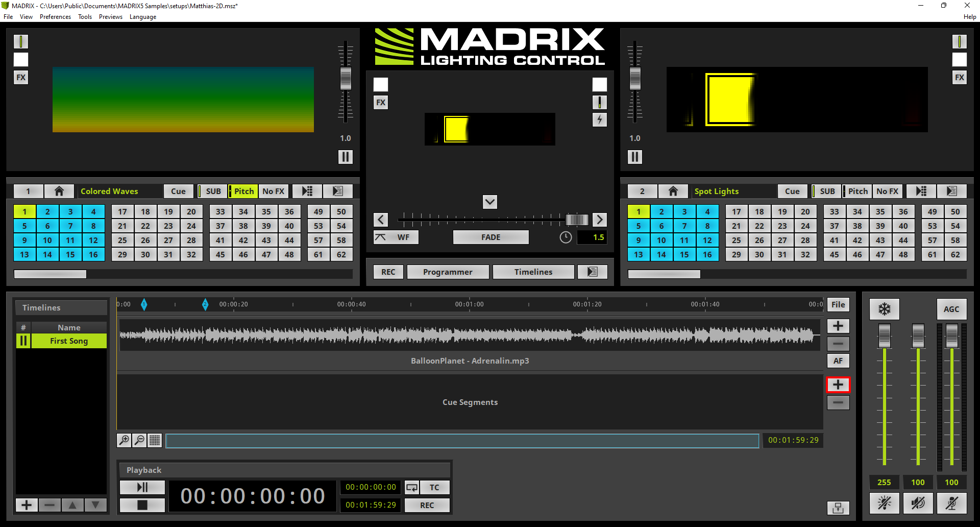
Task: Toggle SUB on the right deck
Action: [827, 191]
